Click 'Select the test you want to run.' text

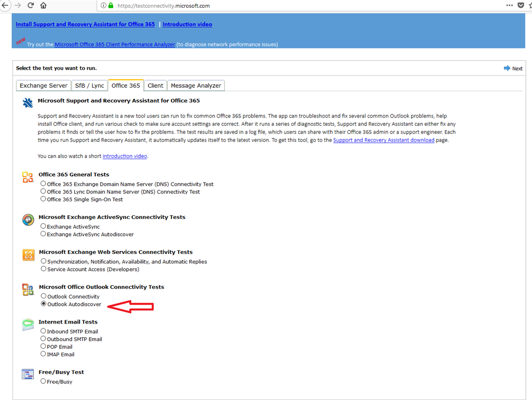56,68
